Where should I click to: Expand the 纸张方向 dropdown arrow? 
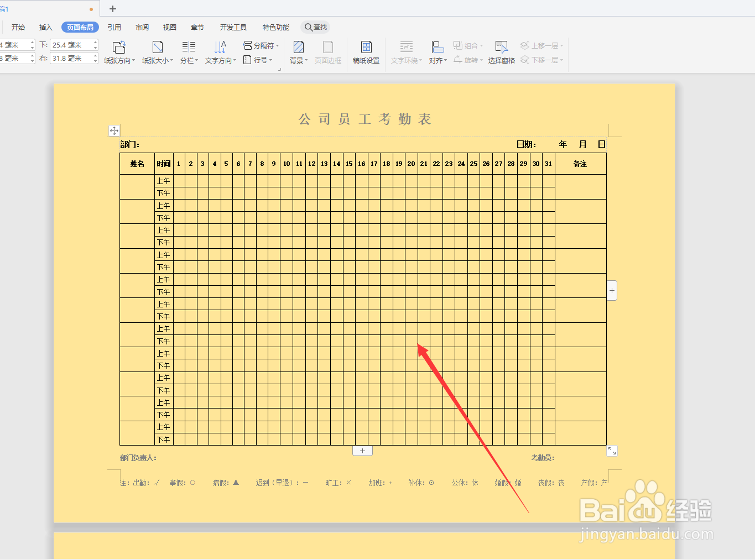click(134, 61)
